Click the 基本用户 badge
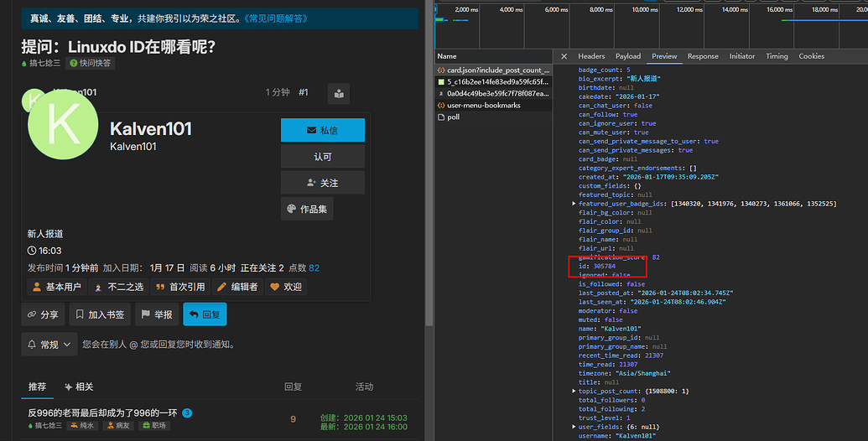The width and height of the screenshot is (868, 441). (x=57, y=287)
